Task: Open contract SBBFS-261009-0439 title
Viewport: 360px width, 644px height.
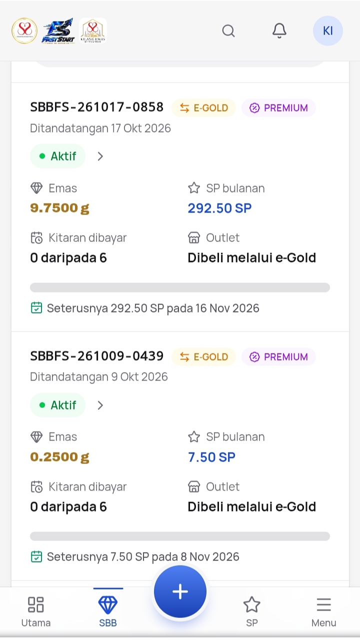Action: pos(97,356)
